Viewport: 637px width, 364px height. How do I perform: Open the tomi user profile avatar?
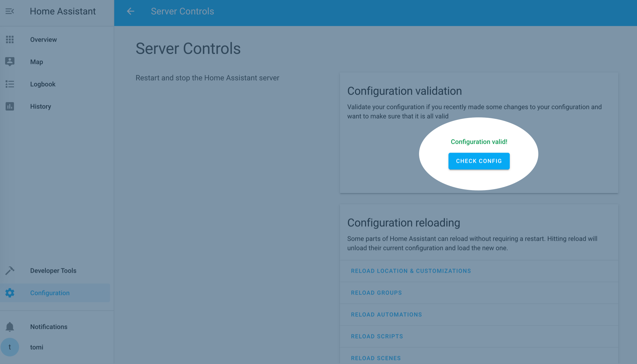pyautogui.click(x=10, y=347)
